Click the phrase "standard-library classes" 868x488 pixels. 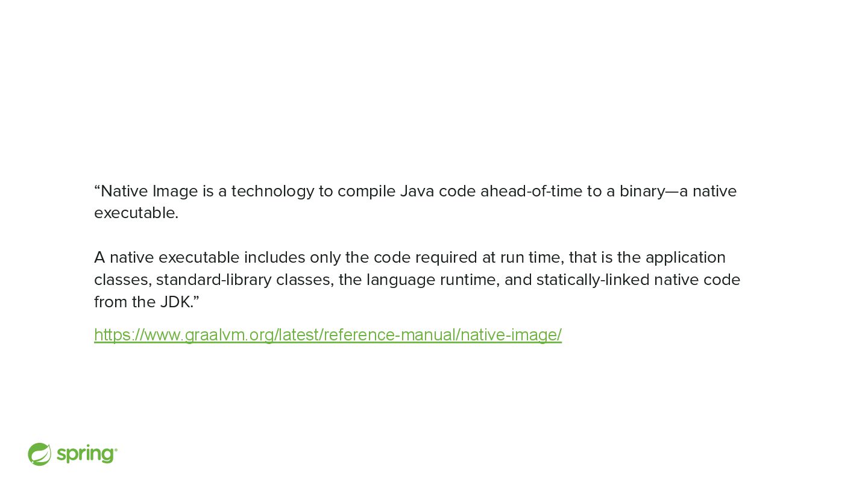click(244, 281)
